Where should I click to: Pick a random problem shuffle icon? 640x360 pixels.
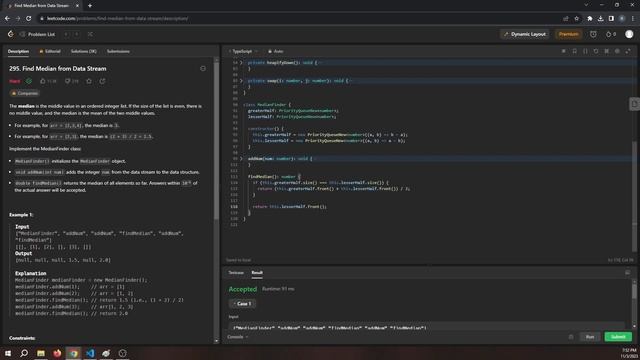pos(90,34)
